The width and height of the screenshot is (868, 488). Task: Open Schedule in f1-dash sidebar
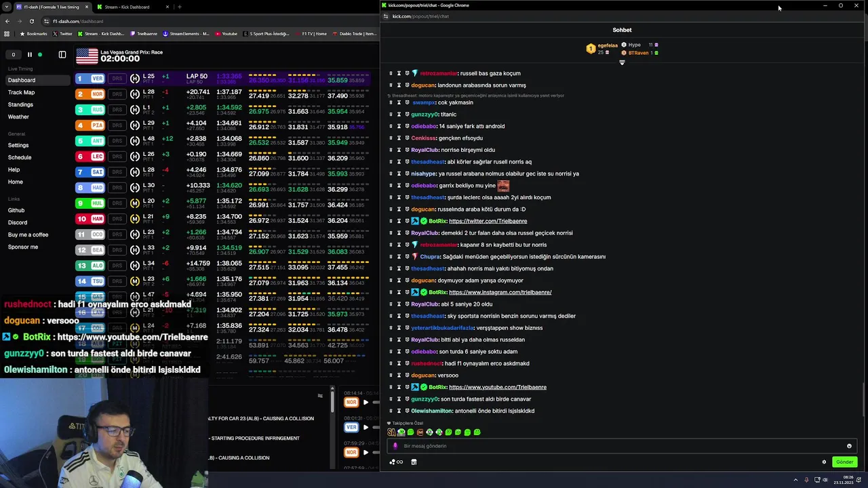click(x=20, y=157)
